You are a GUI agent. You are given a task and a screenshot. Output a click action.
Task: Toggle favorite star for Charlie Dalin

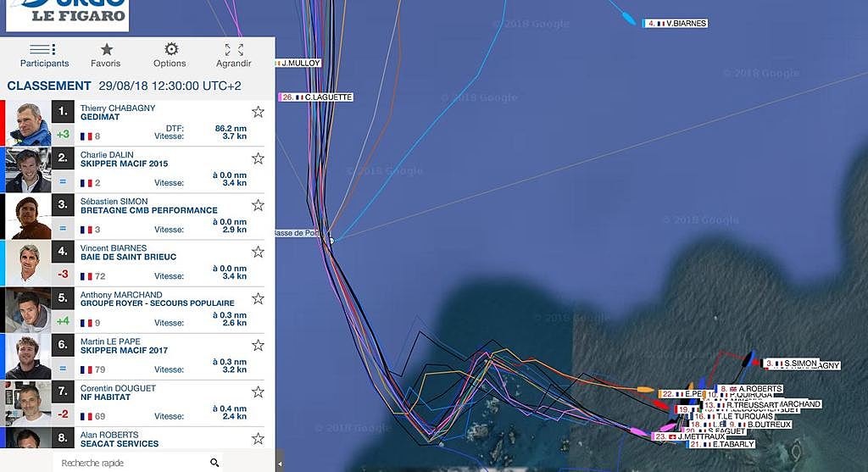(x=258, y=158)
